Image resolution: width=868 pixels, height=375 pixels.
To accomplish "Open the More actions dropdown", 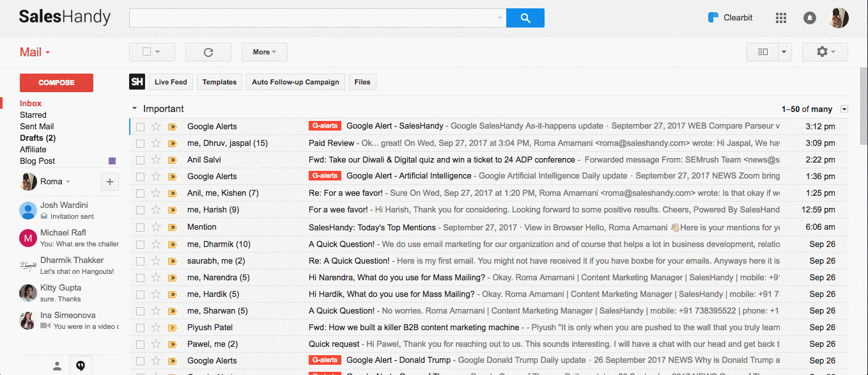I will click(265, 52).
